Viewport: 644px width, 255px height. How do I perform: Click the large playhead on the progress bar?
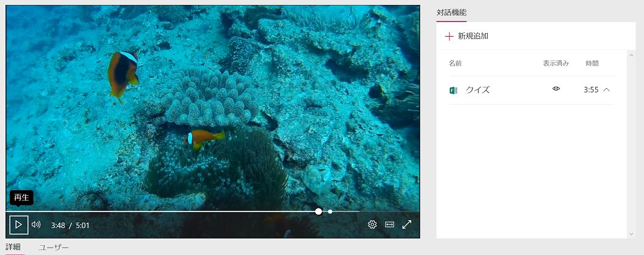coord(318,212)
